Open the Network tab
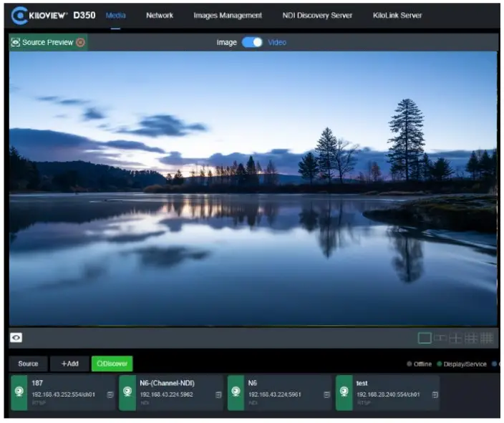Viewport: 504px width, 423px height. [160, 15]
